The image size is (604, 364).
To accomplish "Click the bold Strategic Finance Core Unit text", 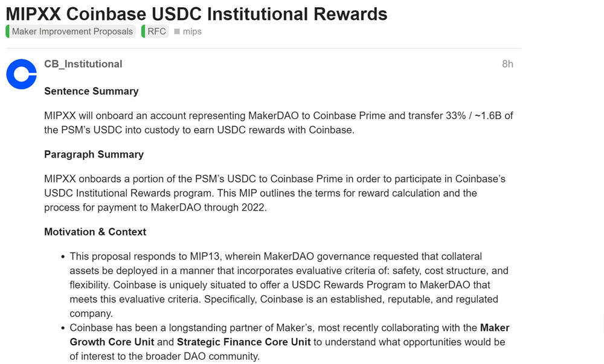I will point(243,342).
